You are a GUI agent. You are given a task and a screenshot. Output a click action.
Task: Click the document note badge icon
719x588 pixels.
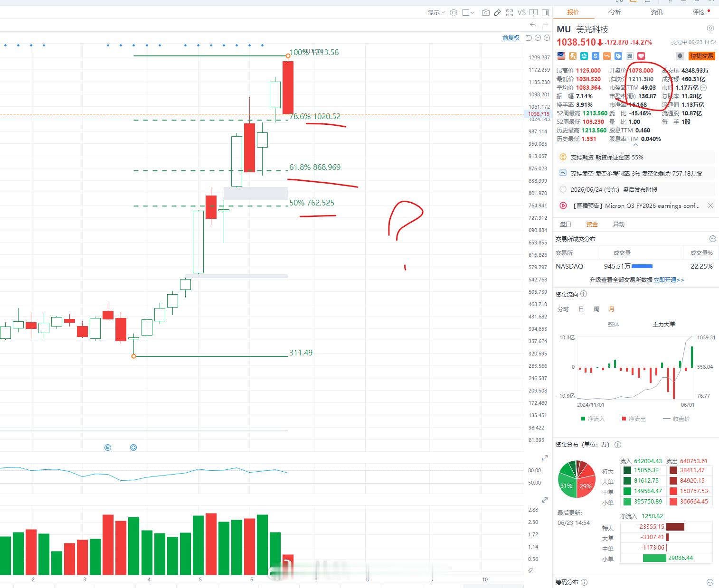click(x=630, y=56)
